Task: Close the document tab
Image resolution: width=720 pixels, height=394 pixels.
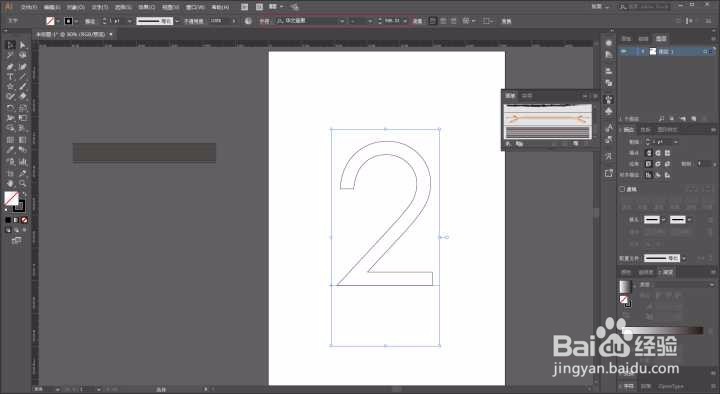Action: coord(111,34)
